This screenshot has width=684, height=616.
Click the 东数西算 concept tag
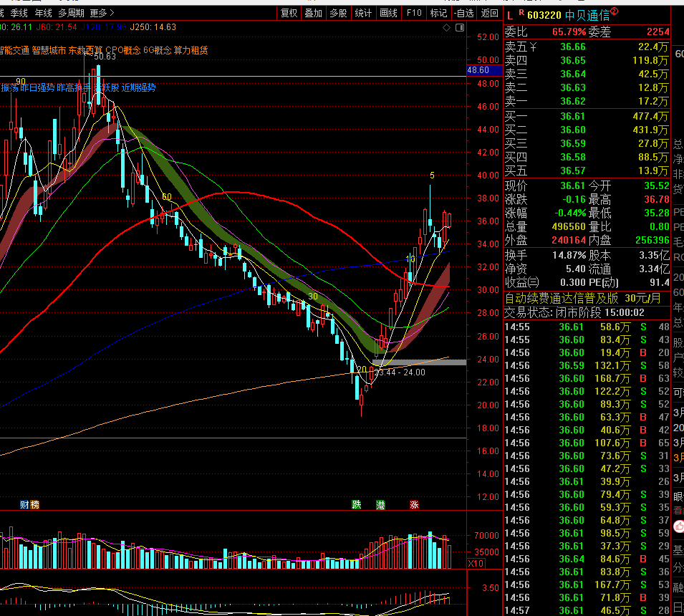pyautogui.click(x=85, y=51)
